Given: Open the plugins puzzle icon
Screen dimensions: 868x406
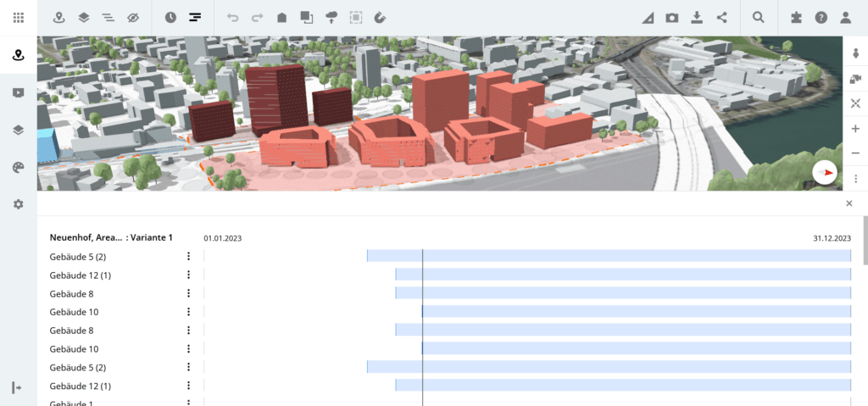Looking at the screenshot, I should (x=796, y=17).
